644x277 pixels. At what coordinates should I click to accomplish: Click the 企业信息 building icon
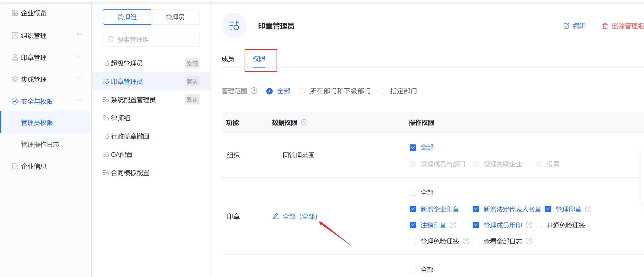coord(15,166)
